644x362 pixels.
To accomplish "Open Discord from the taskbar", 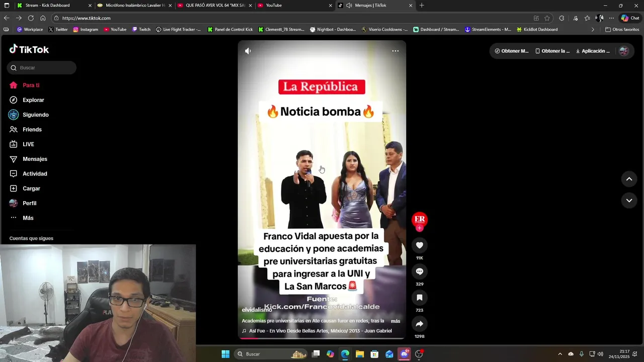I will tap(404, 354).
